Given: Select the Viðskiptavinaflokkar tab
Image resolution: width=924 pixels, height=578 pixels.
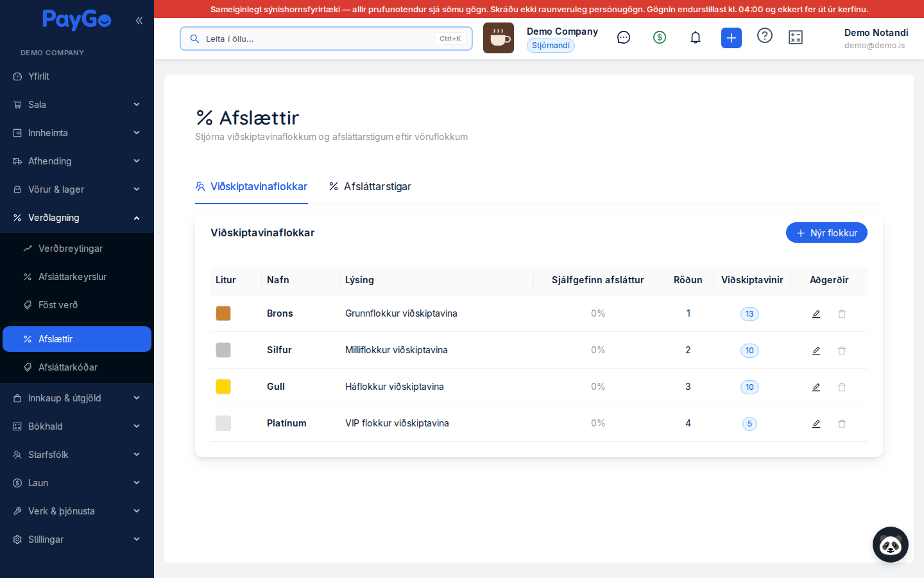Looking at the screenshot, I should (252, 186).
